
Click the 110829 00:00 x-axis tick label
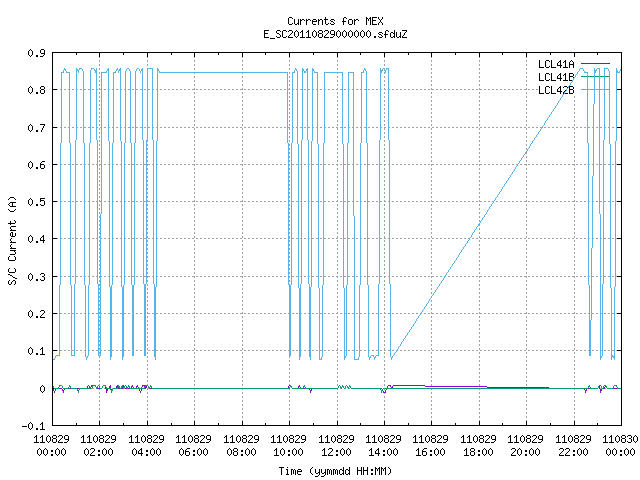(51, 446)
